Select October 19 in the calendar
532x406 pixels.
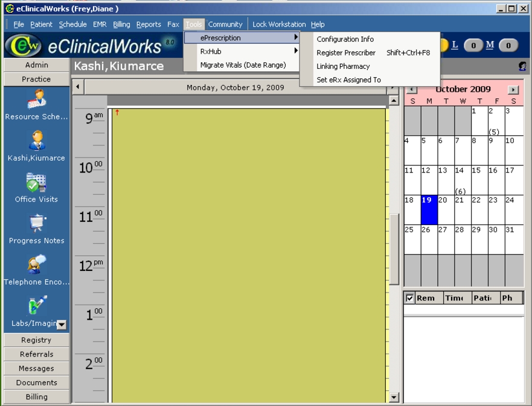429,210
